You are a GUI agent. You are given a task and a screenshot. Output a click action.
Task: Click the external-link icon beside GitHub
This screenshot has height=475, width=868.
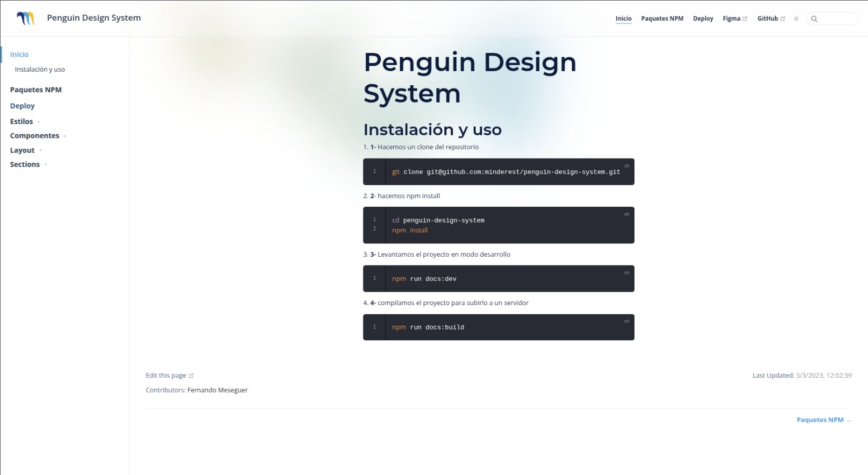click(x=783, y=19)
